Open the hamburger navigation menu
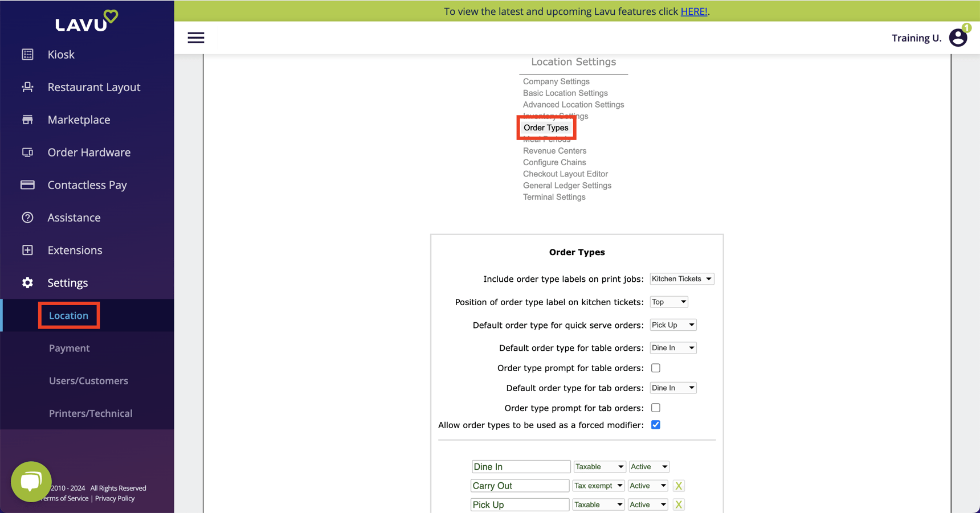 [196, 38]
